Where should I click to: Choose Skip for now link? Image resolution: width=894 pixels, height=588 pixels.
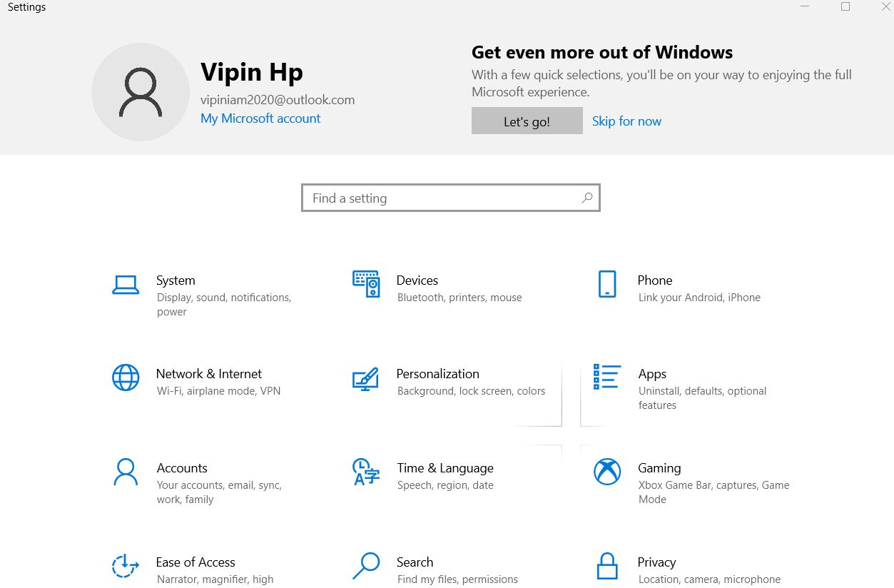coord(626,121)
